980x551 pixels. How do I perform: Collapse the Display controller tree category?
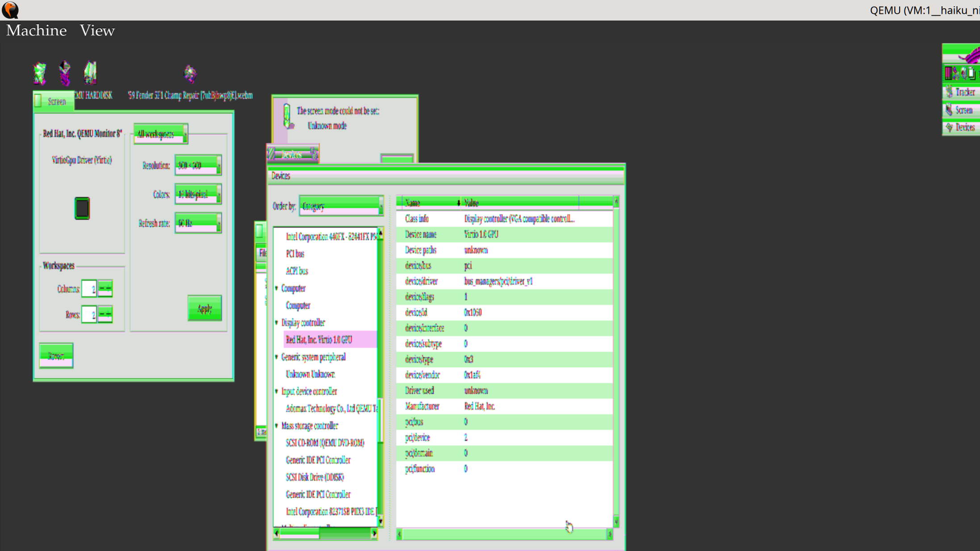click(x=276, y=322)
